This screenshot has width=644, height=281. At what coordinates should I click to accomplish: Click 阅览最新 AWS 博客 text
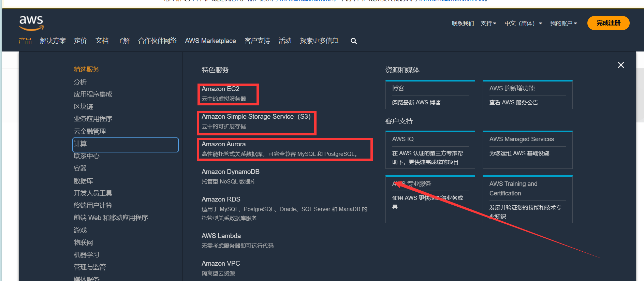click(x=416, y=103)
